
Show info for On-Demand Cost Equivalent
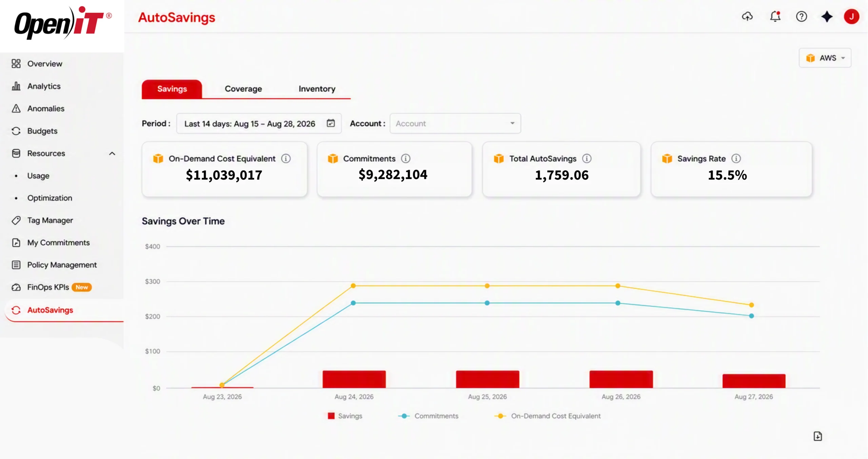click(x=286, y=158)
